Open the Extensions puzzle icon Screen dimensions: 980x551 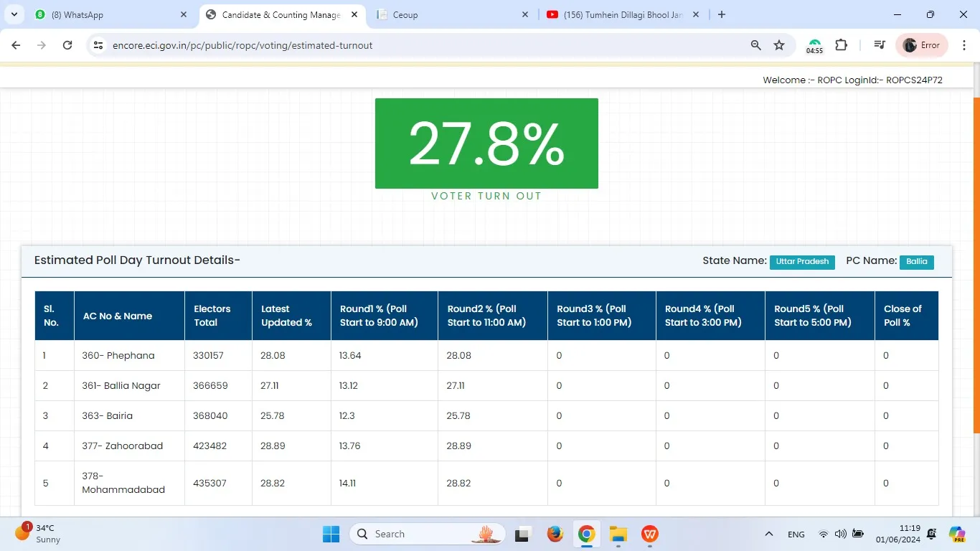click(x=842, y=45)
